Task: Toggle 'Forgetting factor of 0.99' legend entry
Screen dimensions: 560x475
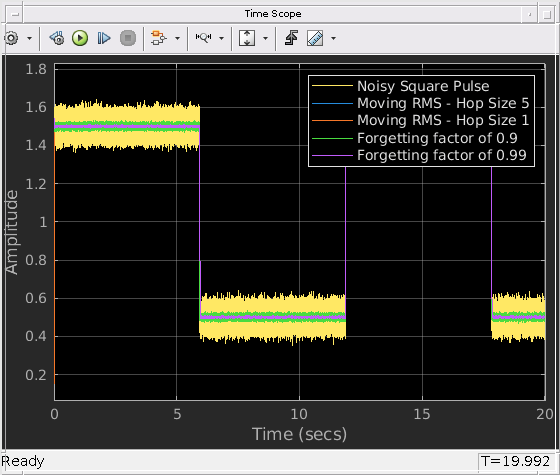Action: (x=442, y=155)
